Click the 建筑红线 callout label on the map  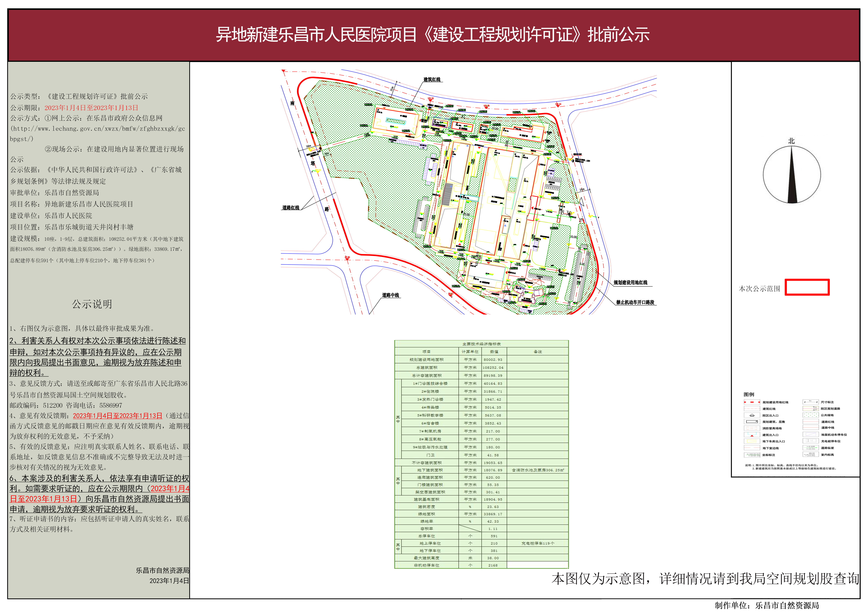tap(432, 79)
